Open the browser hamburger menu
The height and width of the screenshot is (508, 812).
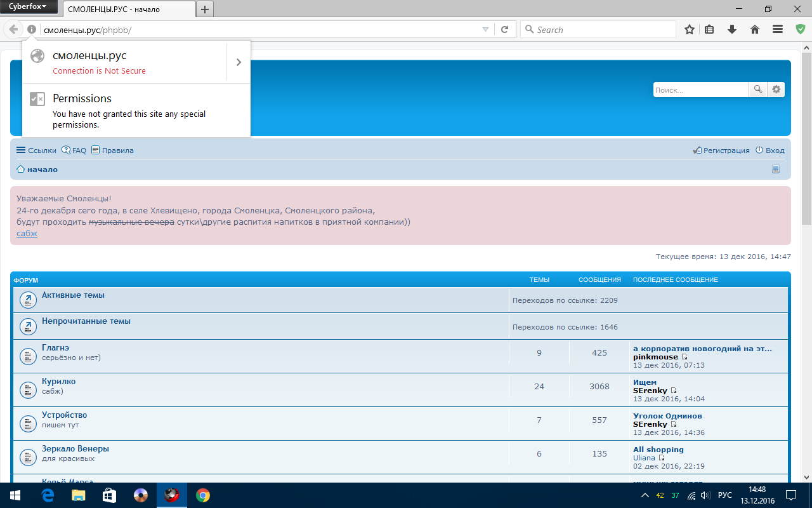[x=777, y=29]
